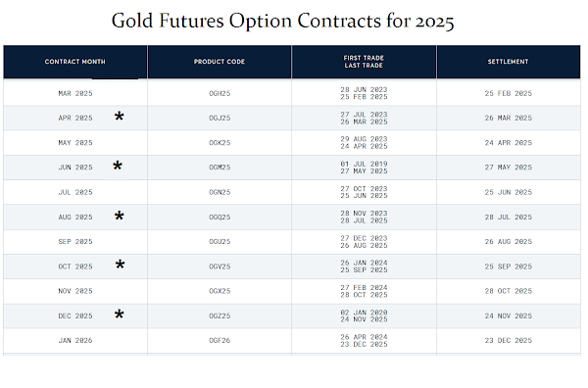Select the OGF26 product code
This screenshot has width=588, height=388.
(x=220, y=341)
